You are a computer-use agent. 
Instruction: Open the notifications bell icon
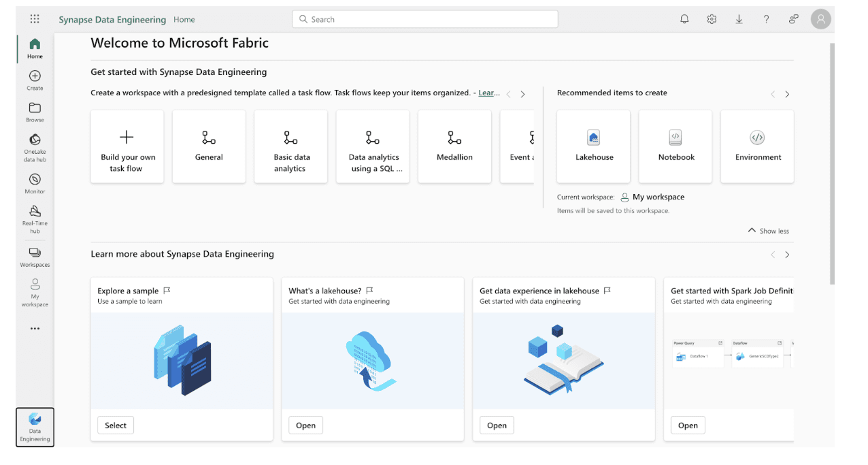684,19
